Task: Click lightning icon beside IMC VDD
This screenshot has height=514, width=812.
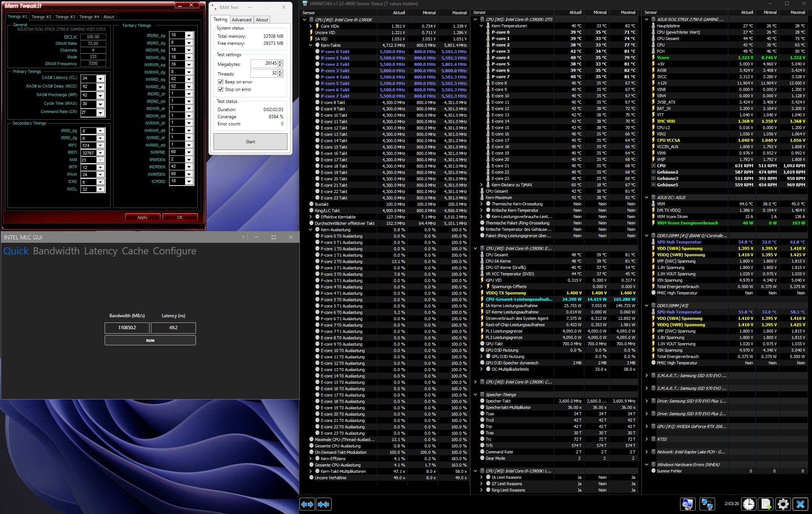Action: [653, 121]
